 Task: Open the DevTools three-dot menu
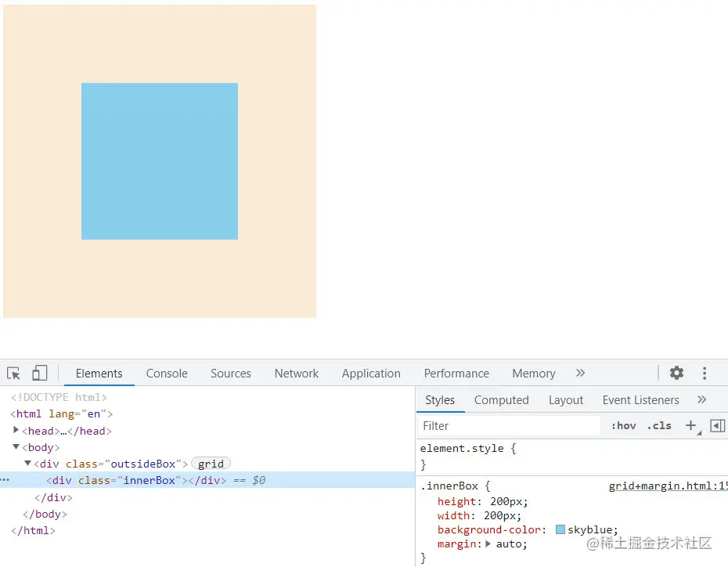[x=705, y=374]
